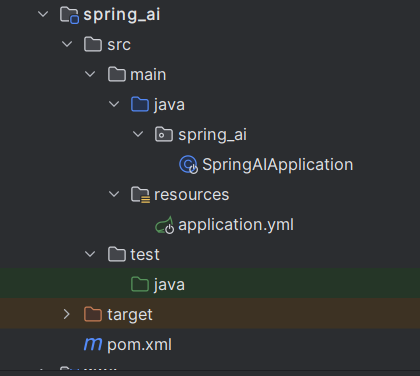Collapse the main folder chevron
This screenshot has width=420, height=376.
90,74
